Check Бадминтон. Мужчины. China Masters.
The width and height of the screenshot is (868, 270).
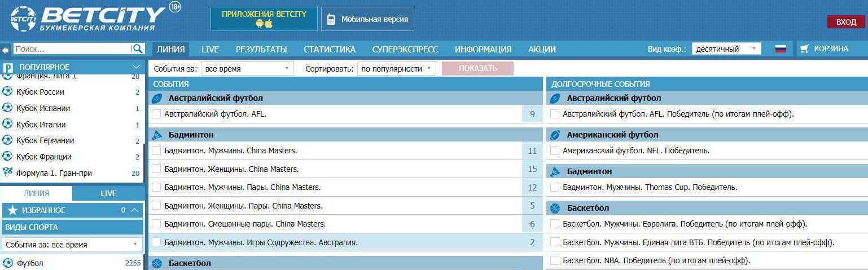tap(156, 151)
